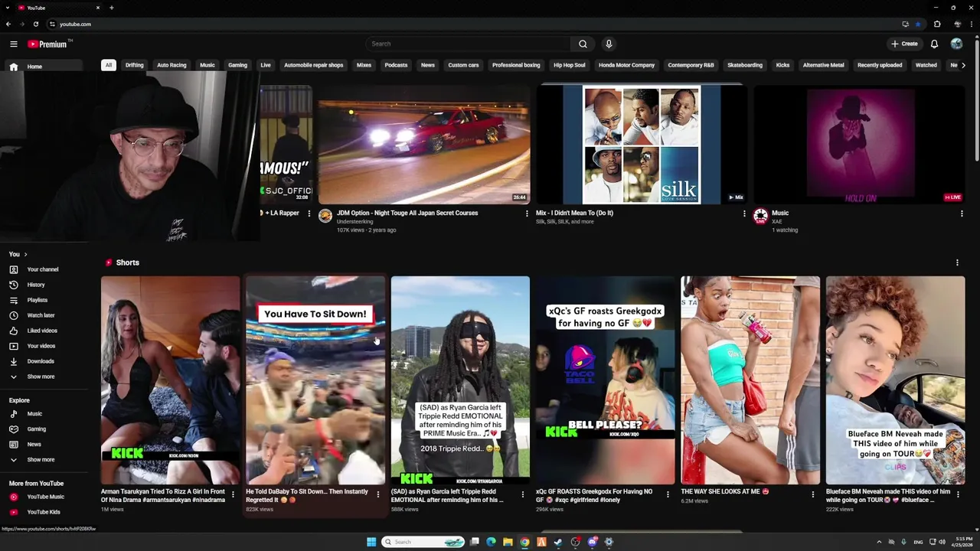Open options for xQc Greekgodx short
Image resolution: width=980 pixels, height=551 pixels.
668,494
